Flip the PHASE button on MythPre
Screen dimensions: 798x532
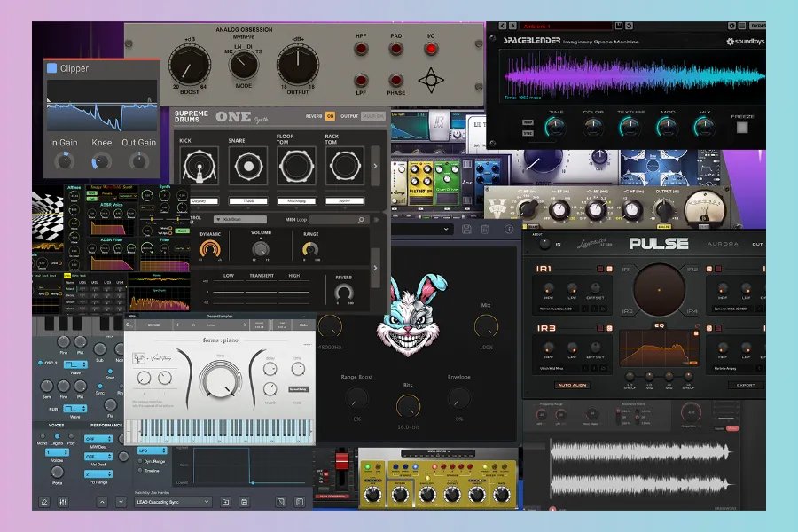point(395,81)
